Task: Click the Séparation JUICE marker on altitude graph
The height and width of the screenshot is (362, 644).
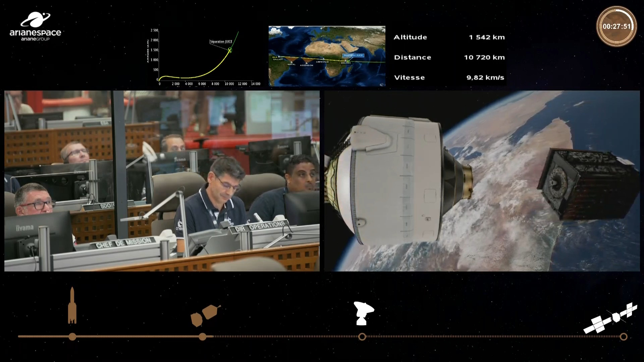Action: click(x=230, y=50)
